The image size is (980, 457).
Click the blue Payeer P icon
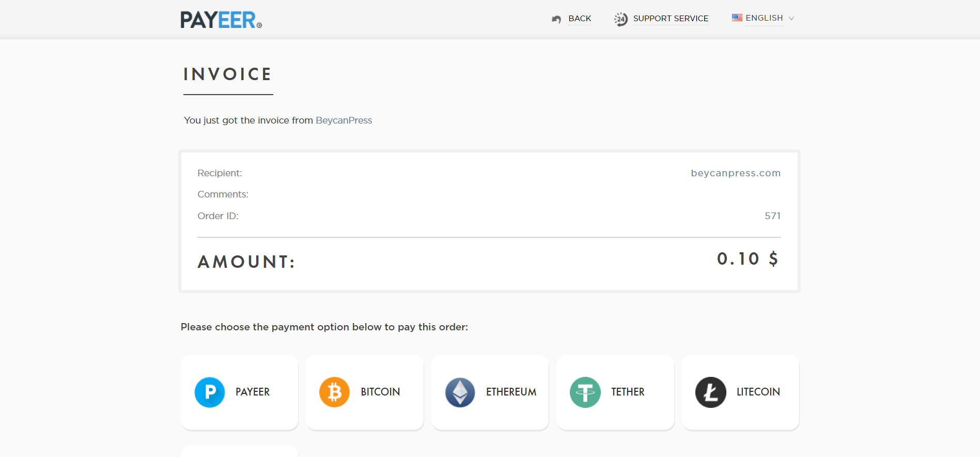210,392
